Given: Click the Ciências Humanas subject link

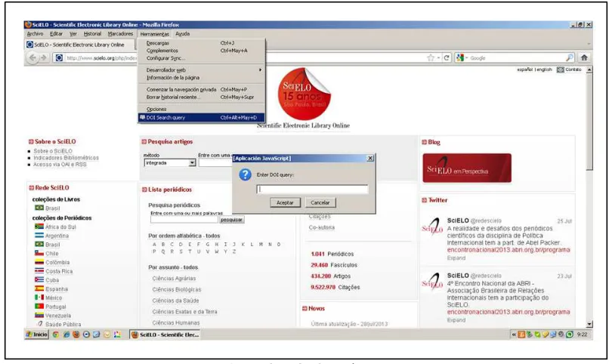Looking at the screenshot, I should (176, 323).
